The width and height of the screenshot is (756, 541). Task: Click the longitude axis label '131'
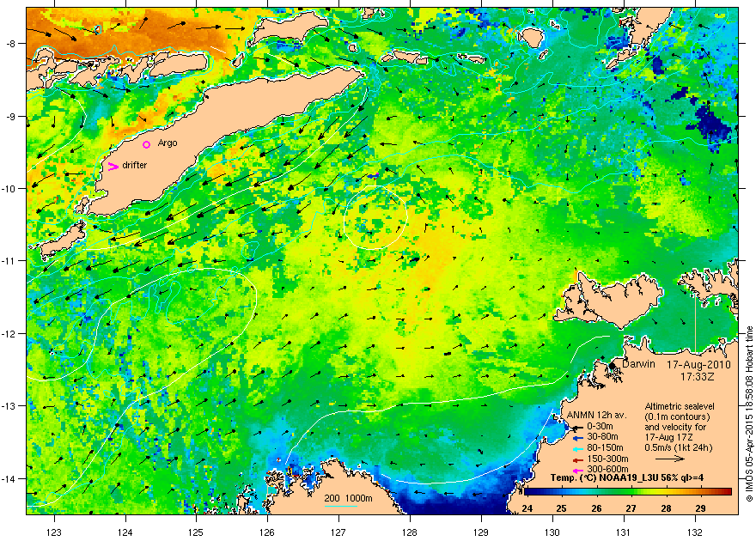tap(624, 532)
